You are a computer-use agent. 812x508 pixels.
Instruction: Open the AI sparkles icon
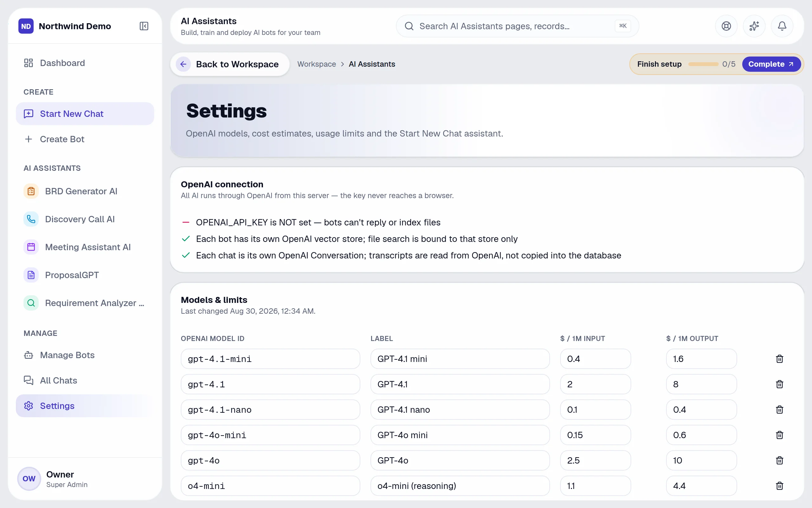pos(754,26)
